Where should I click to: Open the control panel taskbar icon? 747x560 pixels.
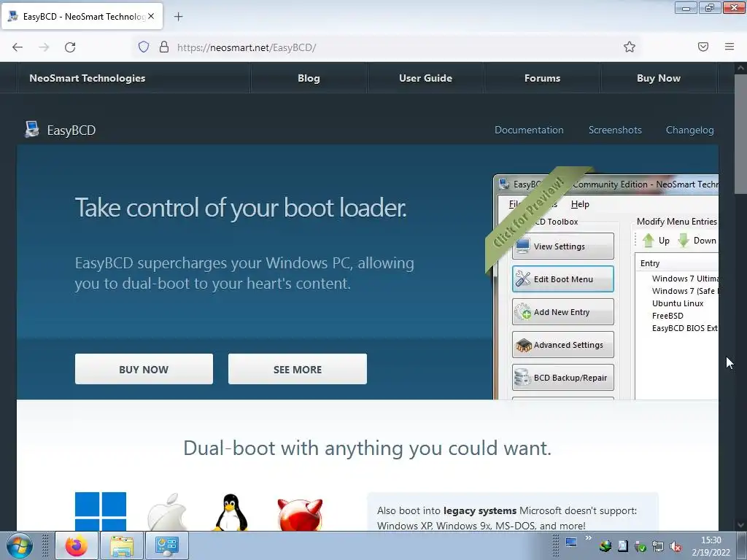point(167,545)
